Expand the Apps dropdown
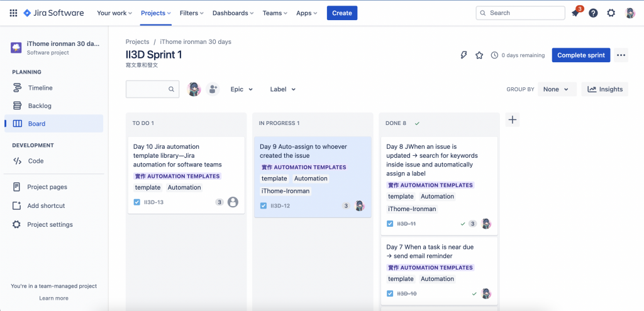 [307, 13]
